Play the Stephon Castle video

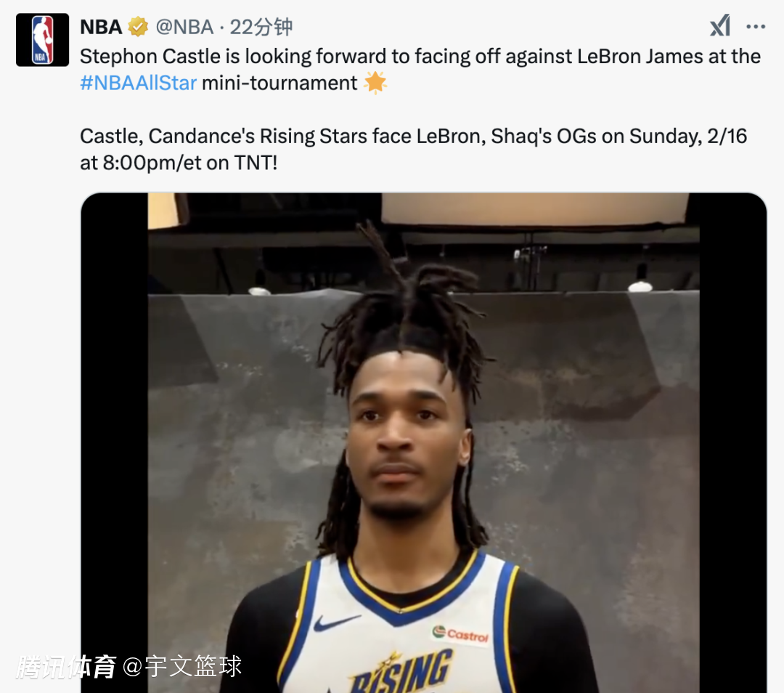click(x=423, y=443)
